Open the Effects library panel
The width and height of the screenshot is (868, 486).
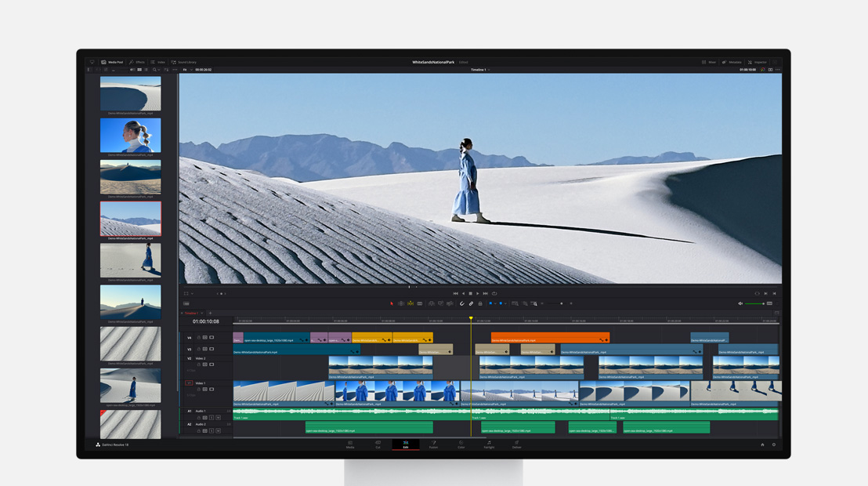click(139, 62)
